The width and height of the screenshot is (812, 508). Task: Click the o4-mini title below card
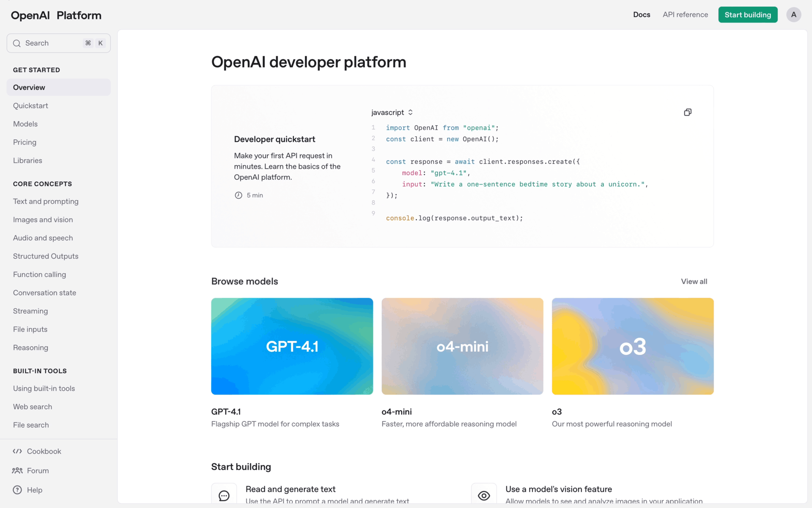tap(397, 411)
